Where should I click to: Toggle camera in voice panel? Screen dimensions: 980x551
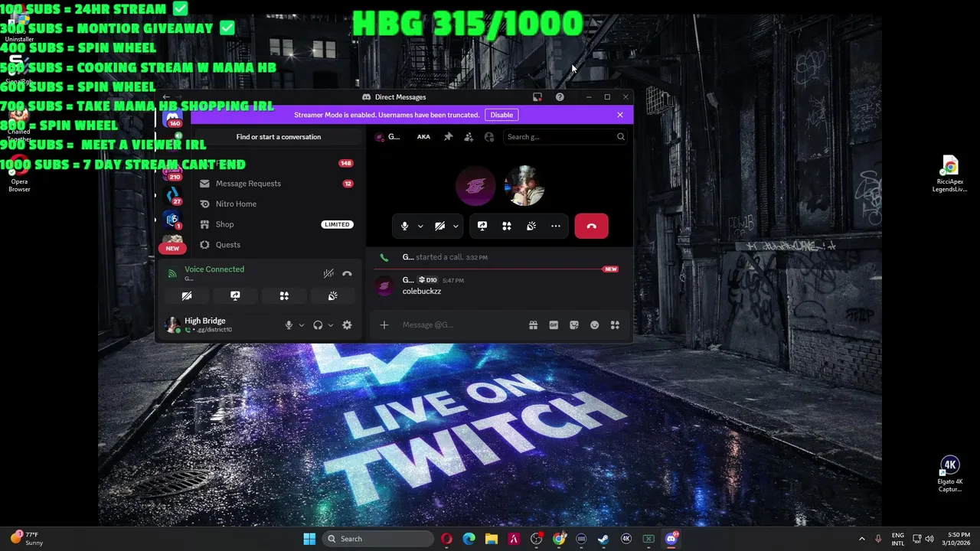[x=186, y=296]
